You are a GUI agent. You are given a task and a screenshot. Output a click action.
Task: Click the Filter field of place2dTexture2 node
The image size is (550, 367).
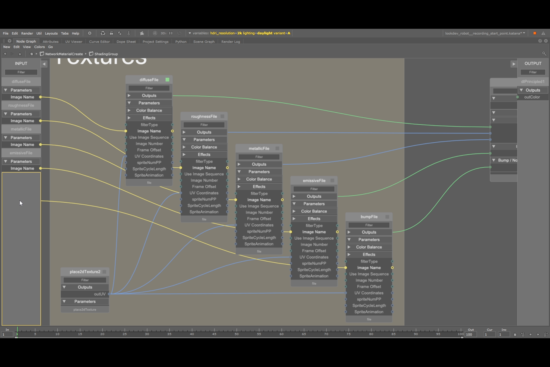pyautogui.click(x=85, y=280)
